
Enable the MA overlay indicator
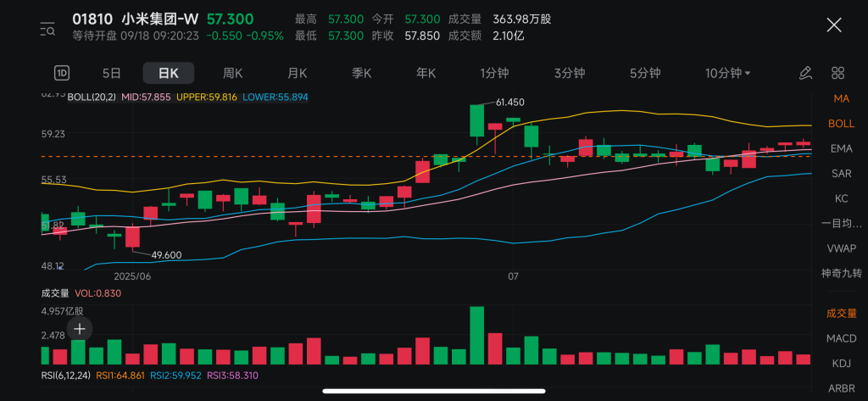pyautogui.click(x=841, y=98)
